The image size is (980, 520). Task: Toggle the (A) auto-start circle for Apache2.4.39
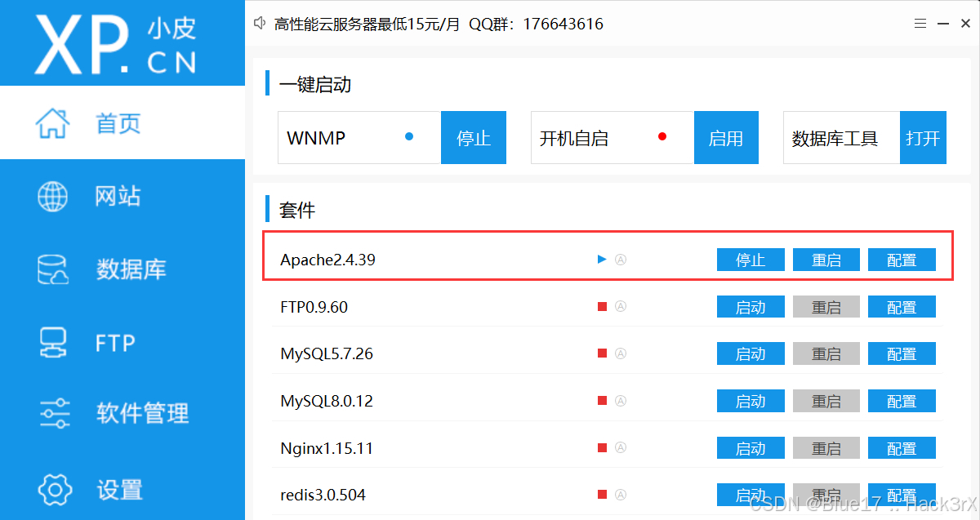coord(621,259)
